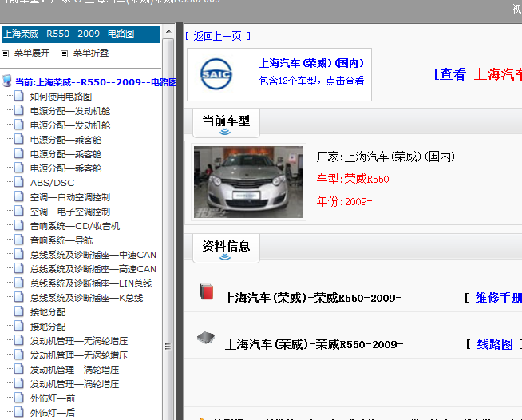Click the 菜单展开 list icon
This screenshot has width=522, height=420.
tap(6, 53)
